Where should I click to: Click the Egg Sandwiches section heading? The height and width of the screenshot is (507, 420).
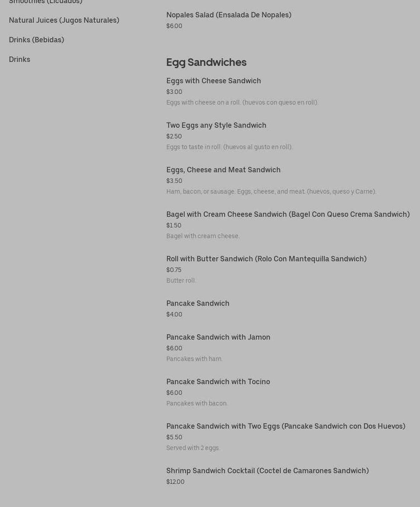pos(206,62)
